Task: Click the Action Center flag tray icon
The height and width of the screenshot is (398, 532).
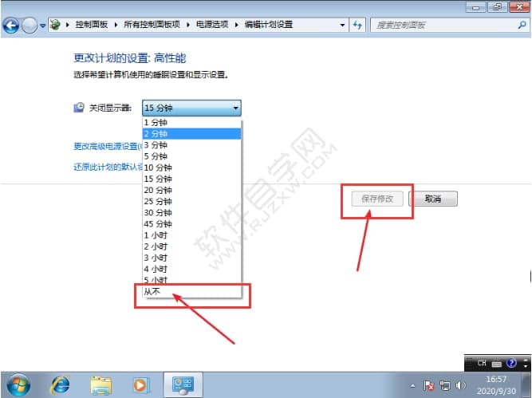Action: [430, 384]
